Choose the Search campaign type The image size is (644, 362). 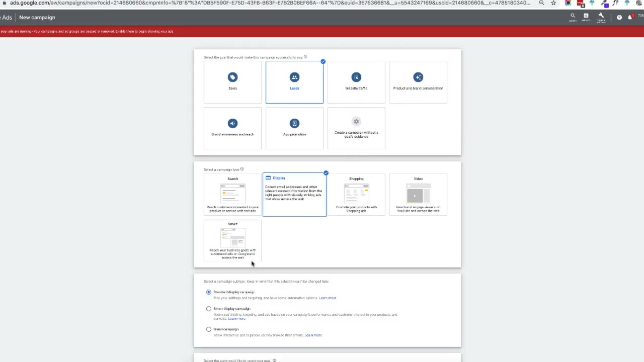[232, 195]
